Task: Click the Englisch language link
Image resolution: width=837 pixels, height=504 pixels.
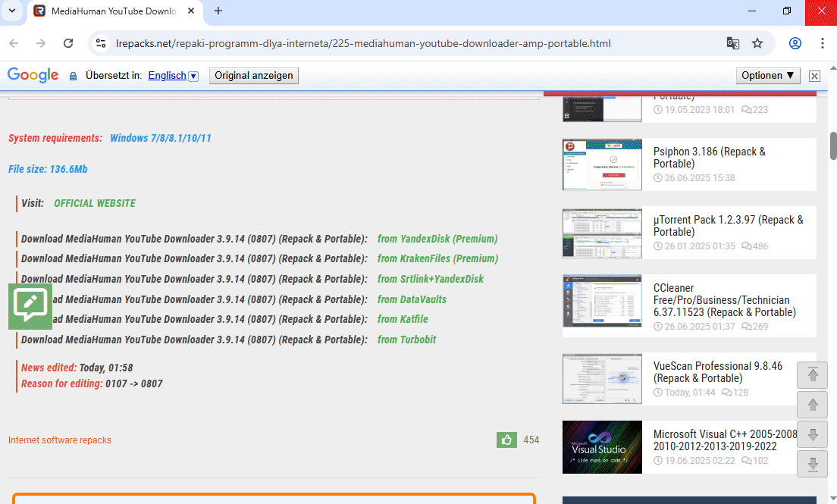Action: (x=167, y=76)
